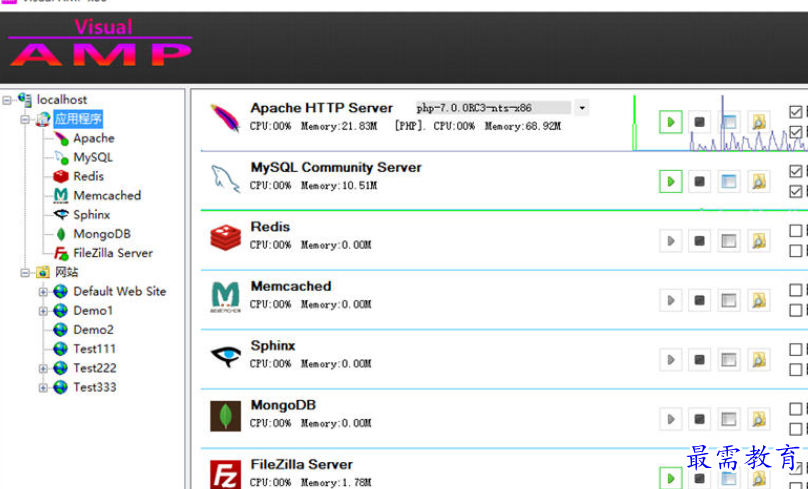Screen dimensions: 808x489
Task: Check the first checkbox in Memcached row
Action: (x=796, y=290)
